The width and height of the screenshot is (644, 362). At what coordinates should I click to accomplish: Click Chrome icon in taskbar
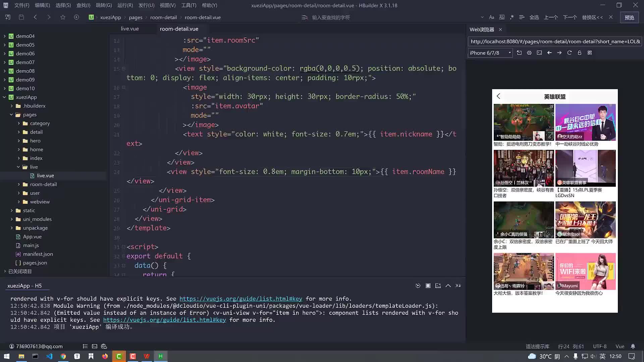click(x=63, y=356)
